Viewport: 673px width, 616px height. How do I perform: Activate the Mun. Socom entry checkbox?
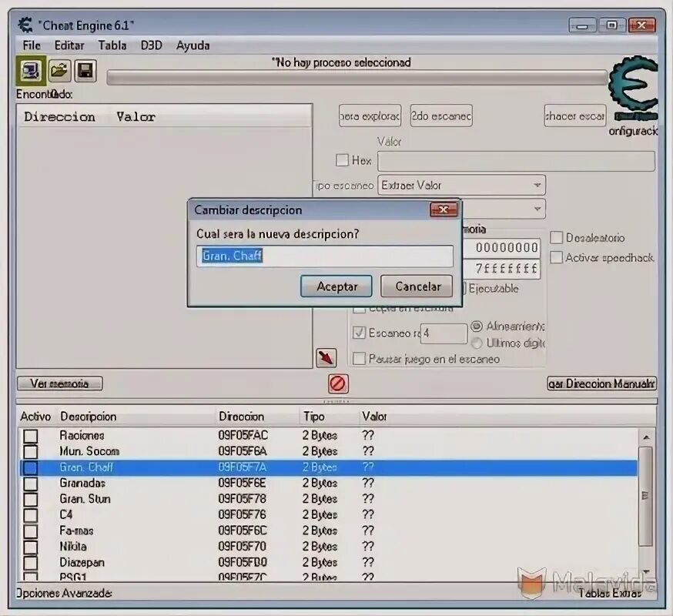click(31, 451)
